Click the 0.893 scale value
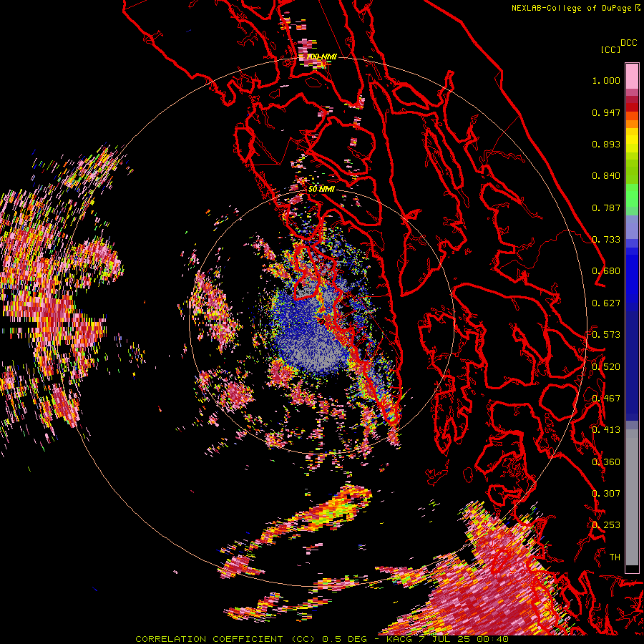The height and width of the screenshot is (644, 644). pos(606,144)
